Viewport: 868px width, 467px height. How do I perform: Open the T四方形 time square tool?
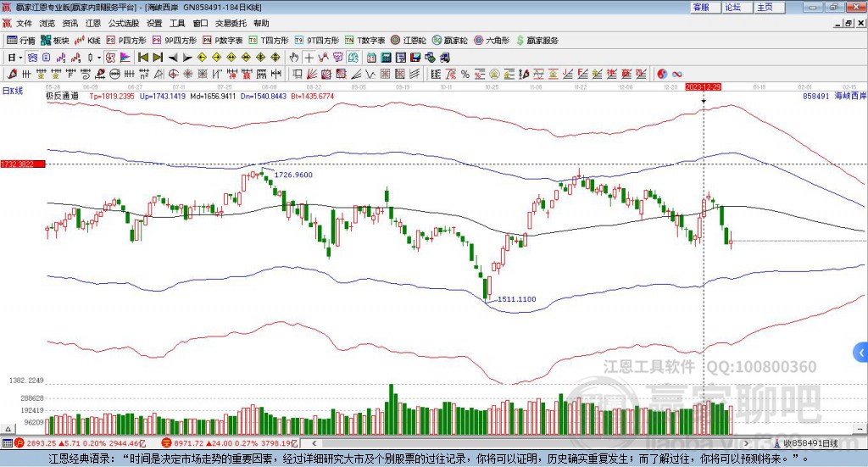pos(269,41)
